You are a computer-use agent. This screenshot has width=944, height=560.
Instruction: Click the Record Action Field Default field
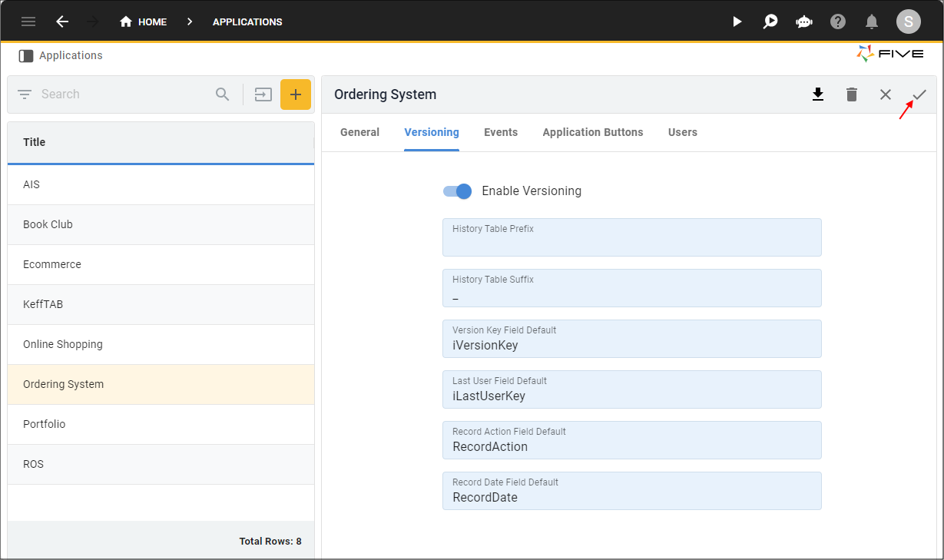(x=632, y=440)
